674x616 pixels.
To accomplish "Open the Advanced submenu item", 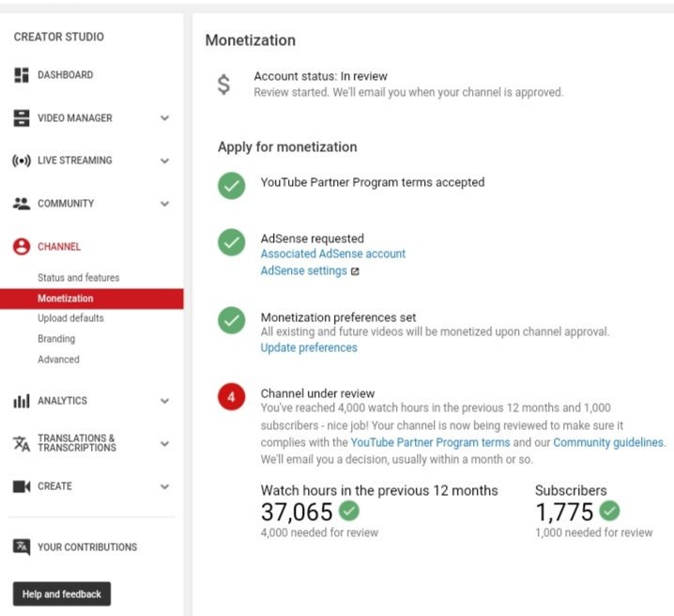I will [58, 360].
